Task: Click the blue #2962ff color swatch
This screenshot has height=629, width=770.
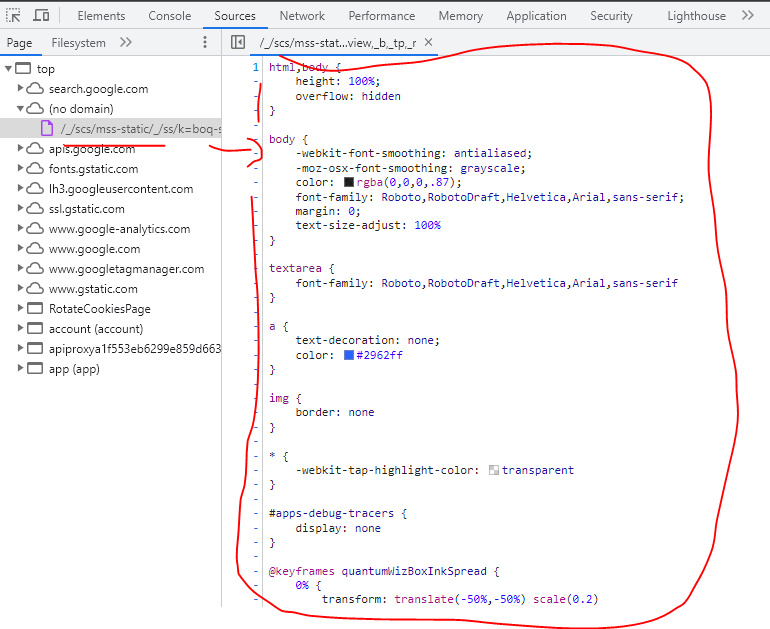Action: click(349, 355)
